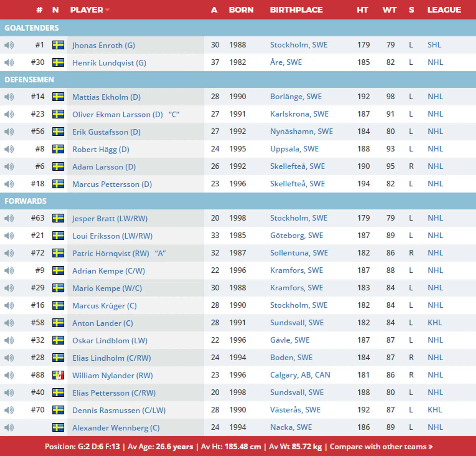Open Oliver Ekman Larsson (D) player page
Screen dimensions: 476x456
[118, 114]
